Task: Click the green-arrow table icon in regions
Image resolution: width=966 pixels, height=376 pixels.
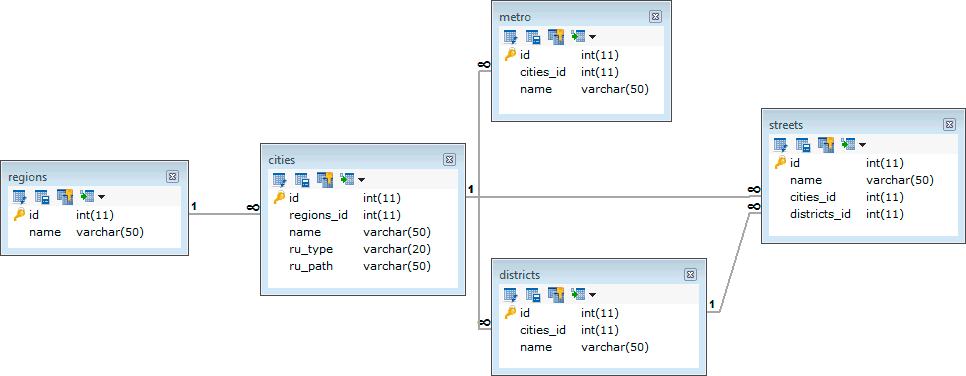Action: 87,197
